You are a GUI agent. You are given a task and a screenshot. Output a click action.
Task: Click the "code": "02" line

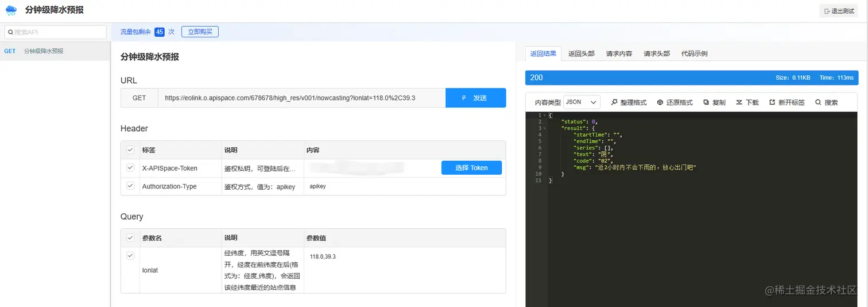point(593,161)
